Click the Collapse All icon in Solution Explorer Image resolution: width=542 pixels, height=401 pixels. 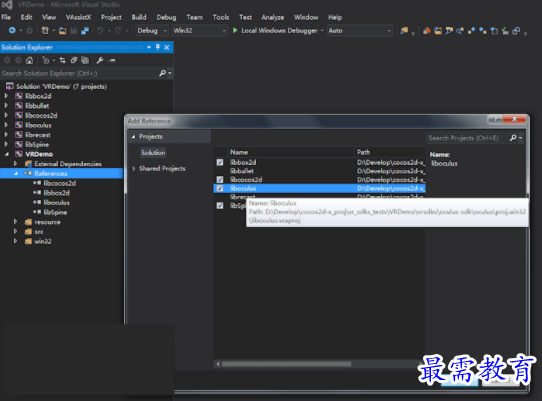(x=74, y=60)
